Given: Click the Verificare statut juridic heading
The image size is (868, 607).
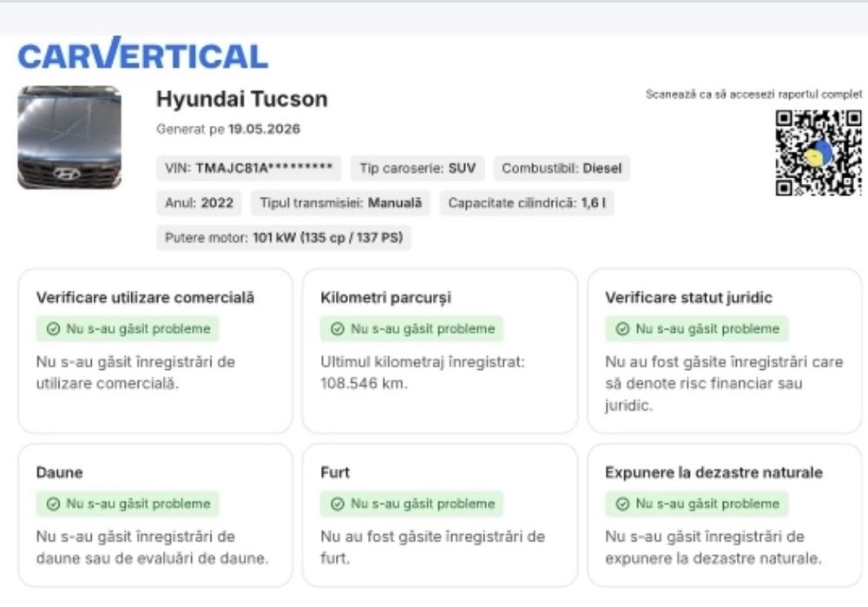Looking at the screenshot, I should pyautogui.click(x=688, y=298).
